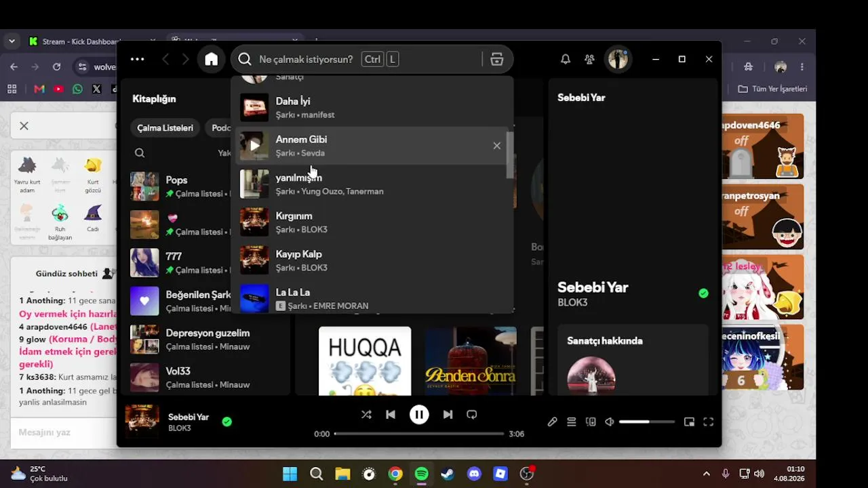Open Steam from the taskbar
Image resolution: width=868 pixels, height=488 pixels.
pyautogui.click(x=448, y=474)
